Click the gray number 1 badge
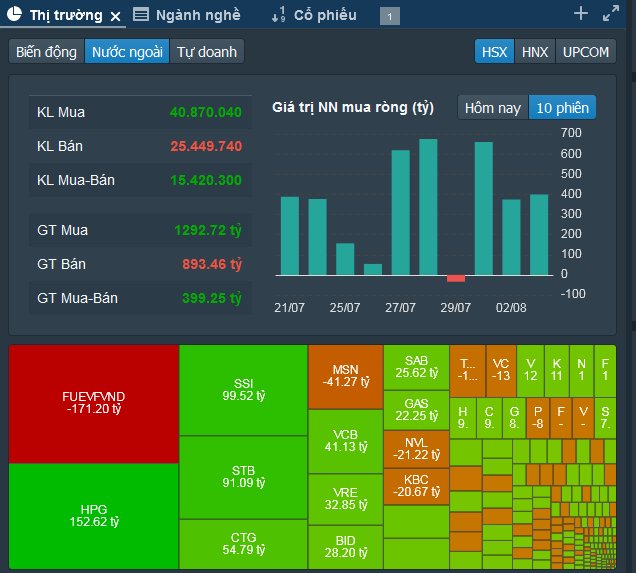The width and height of the screenshot is (636, 573). click(390, 16)
